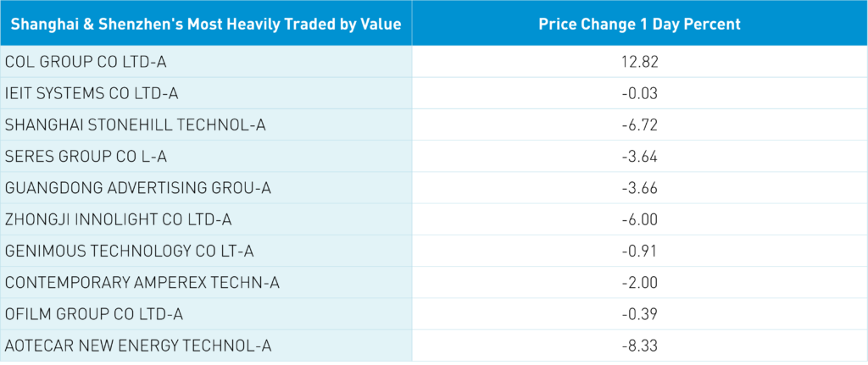Image resolution: width=868 pixels, height=365 pixels.
Task: Click the 12.82 price change value
Action: point(639,62)
